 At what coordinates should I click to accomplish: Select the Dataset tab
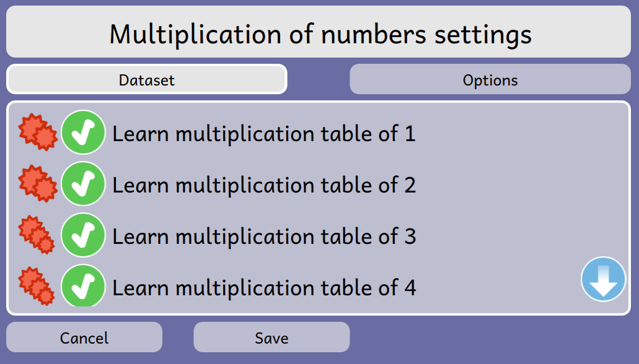[x=147, y=79]
